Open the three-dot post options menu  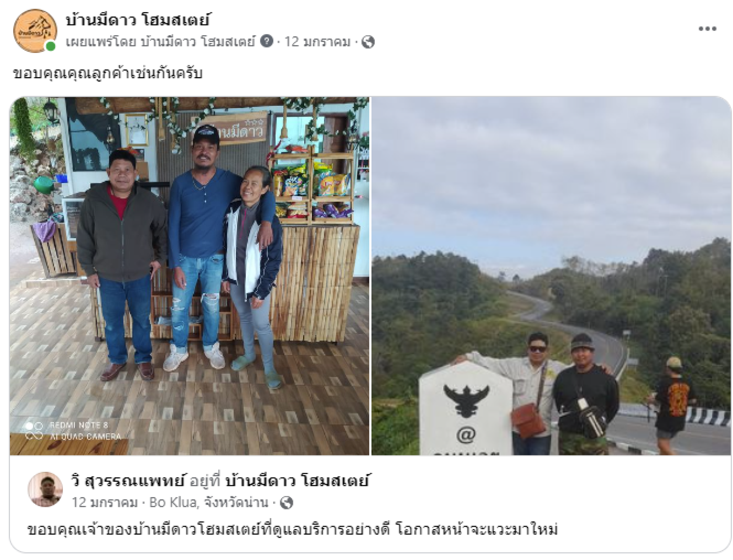[707, 29]
